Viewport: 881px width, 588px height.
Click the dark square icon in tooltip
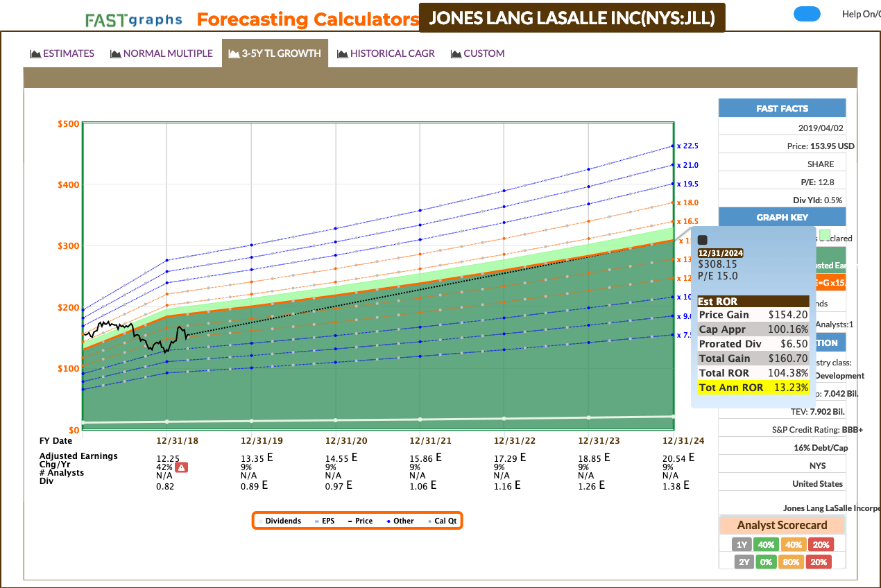702,240
